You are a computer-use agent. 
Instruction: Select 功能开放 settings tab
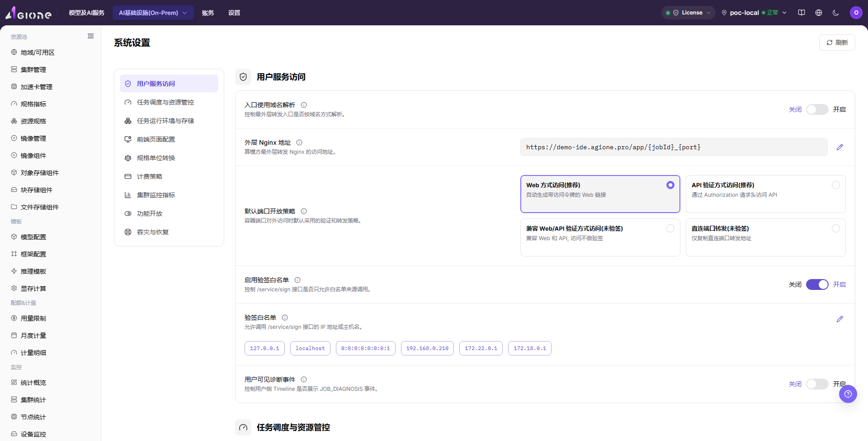(169, 213)
